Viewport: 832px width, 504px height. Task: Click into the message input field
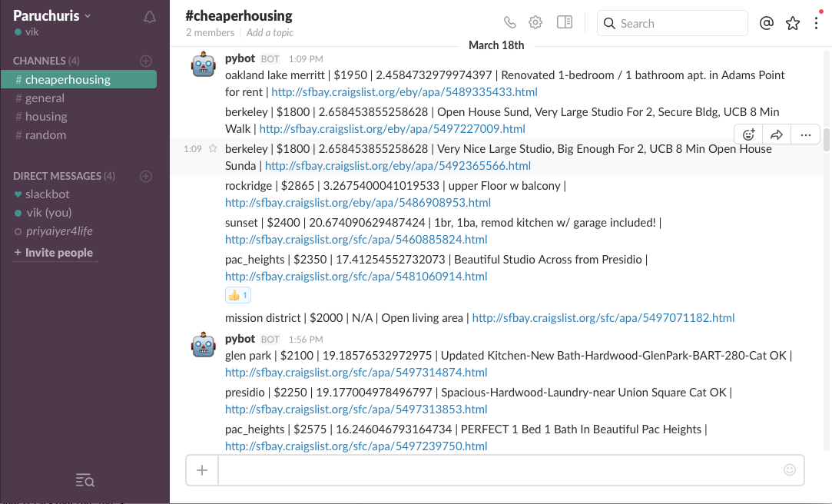pyautogui.click(x=499, y=469)
